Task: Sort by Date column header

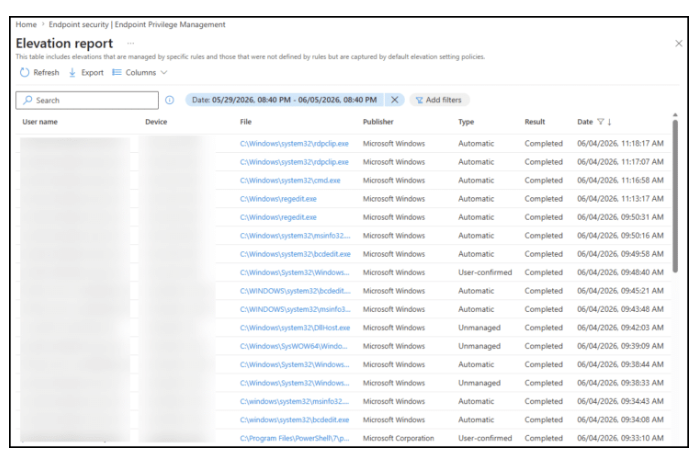Action: [x=585, y=122]
